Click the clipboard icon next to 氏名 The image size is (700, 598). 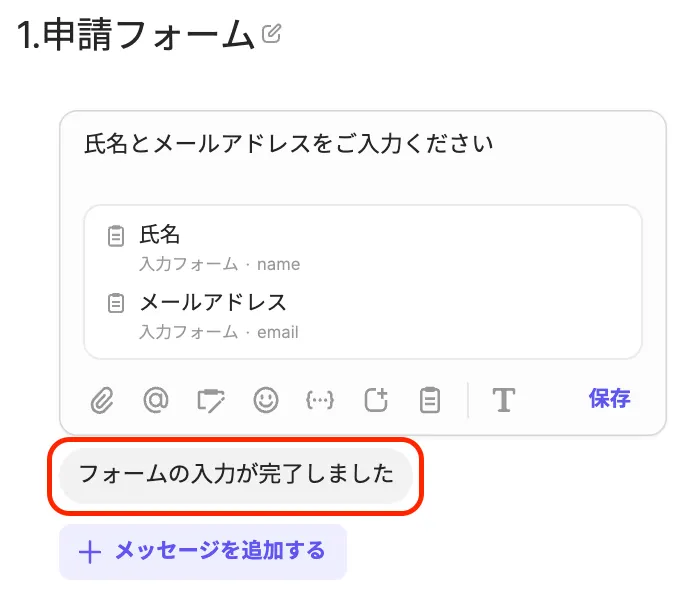click(x=116, y=237)
